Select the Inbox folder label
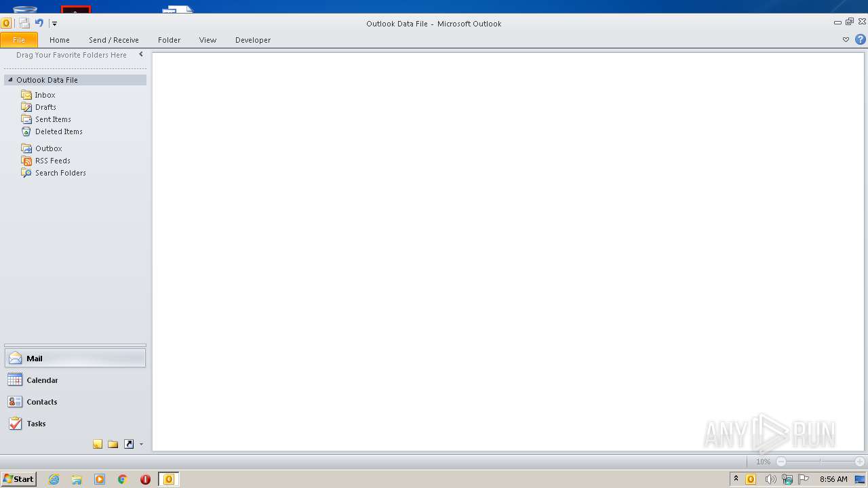The height and width of the screenshot is (488, 868). 45,96
